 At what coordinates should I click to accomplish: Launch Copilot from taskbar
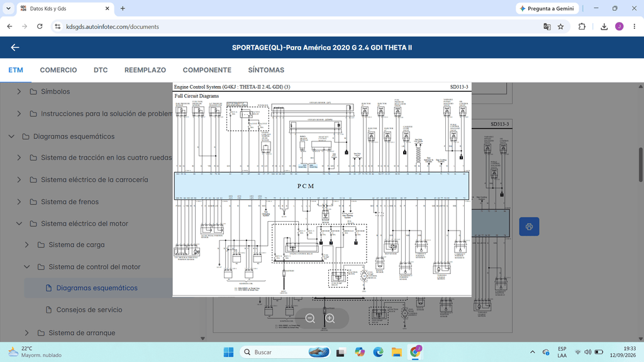360,352
